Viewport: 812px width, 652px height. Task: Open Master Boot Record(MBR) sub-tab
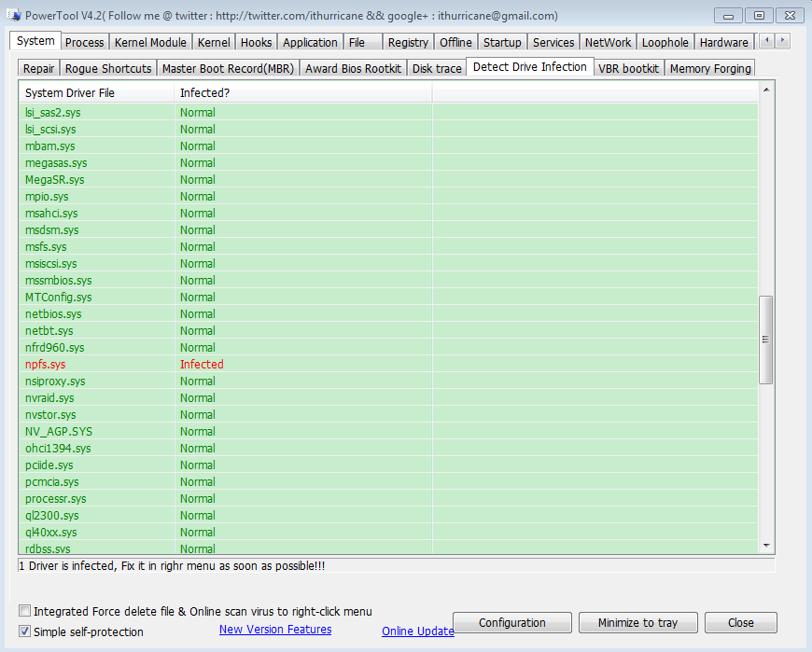tap(228, 68)
